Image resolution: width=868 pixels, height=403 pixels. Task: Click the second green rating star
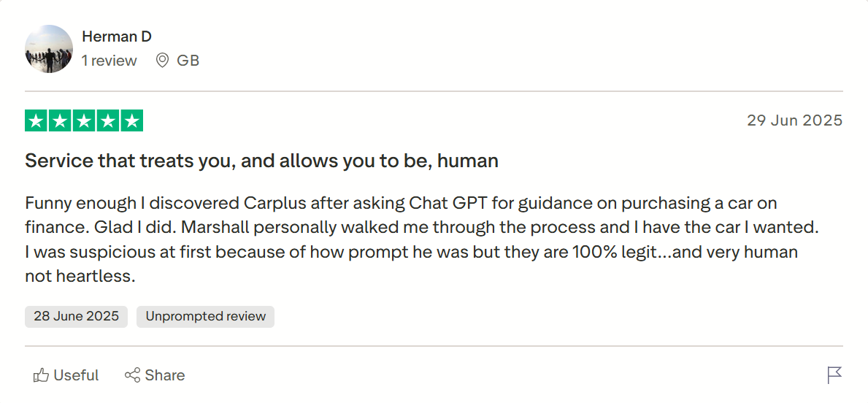click(x=61, y=121)
